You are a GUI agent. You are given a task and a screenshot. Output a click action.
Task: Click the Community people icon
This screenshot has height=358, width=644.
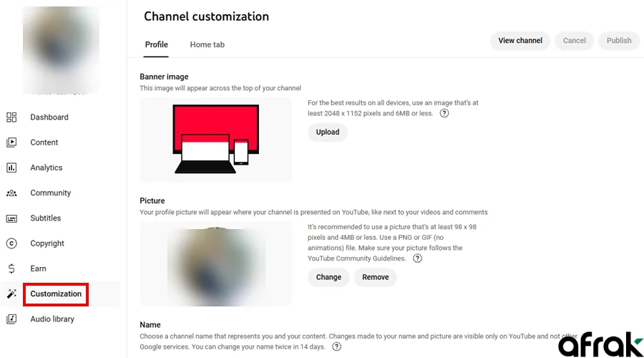click(11, 193)
